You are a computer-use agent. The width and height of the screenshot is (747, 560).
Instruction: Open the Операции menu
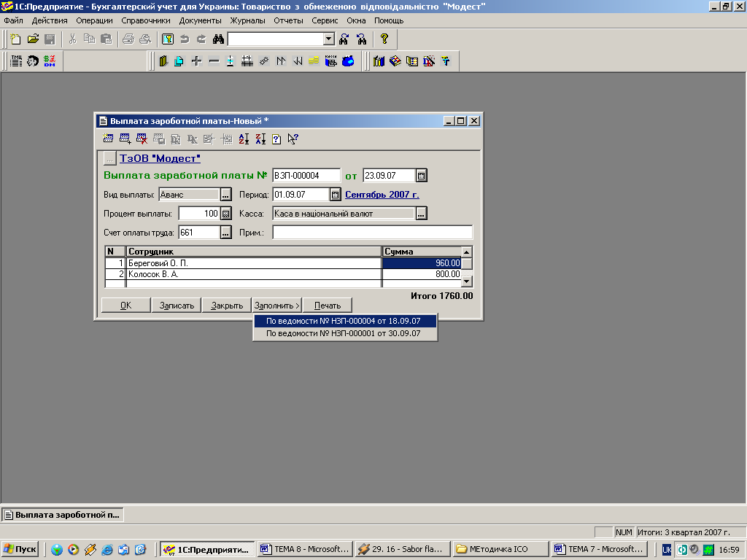94,20
